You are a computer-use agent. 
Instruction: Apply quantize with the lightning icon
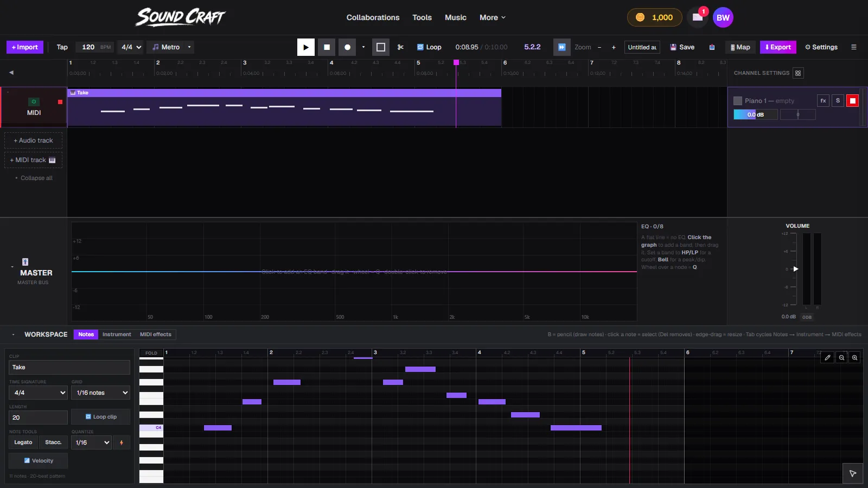(x=122, y=442)
